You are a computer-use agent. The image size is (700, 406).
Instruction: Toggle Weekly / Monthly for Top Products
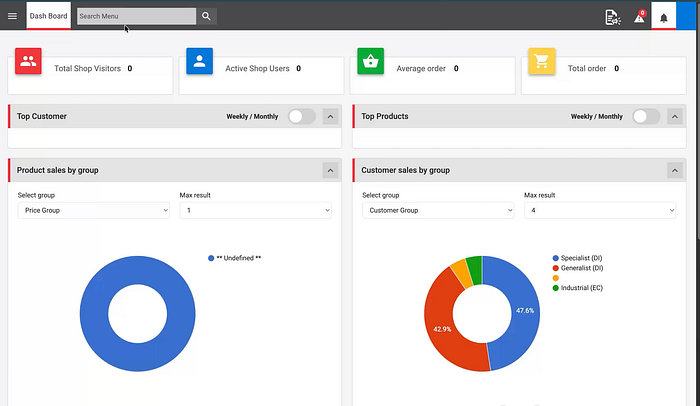(x=646, y=117)
